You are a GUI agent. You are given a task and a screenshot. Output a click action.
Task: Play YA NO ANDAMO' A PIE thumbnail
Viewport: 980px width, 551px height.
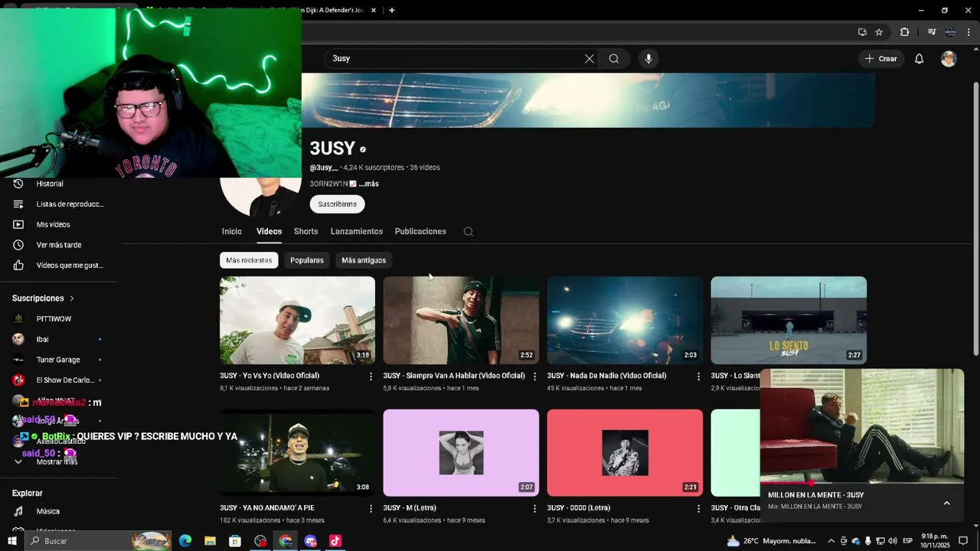[x=297, y=452]
